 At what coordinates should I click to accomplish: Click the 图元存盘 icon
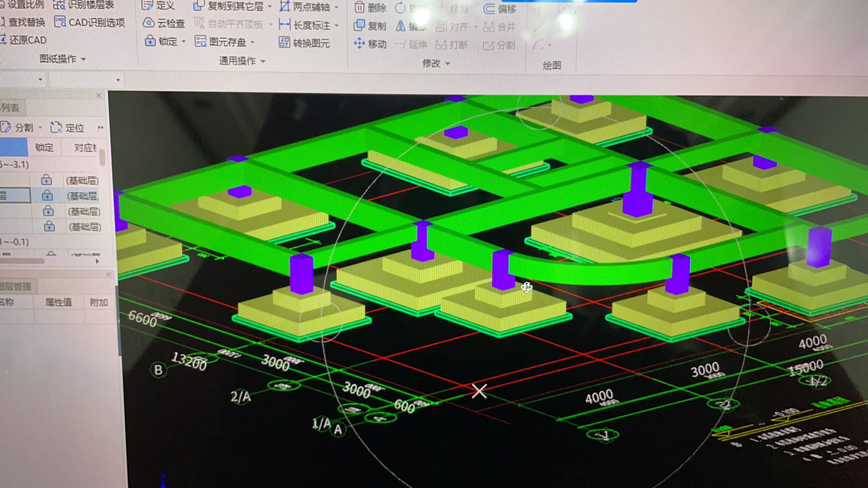200,42
